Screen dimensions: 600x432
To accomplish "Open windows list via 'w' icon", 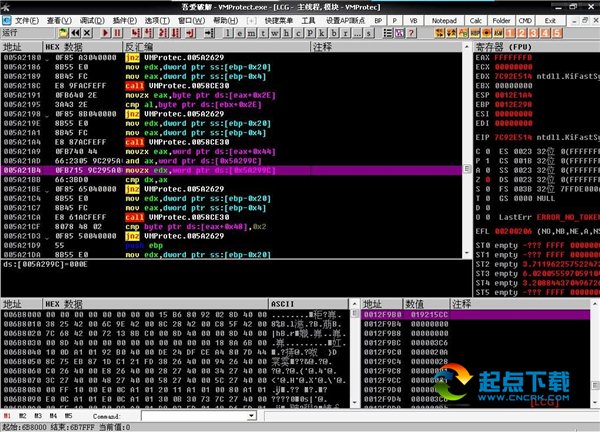I will [275, 33].
